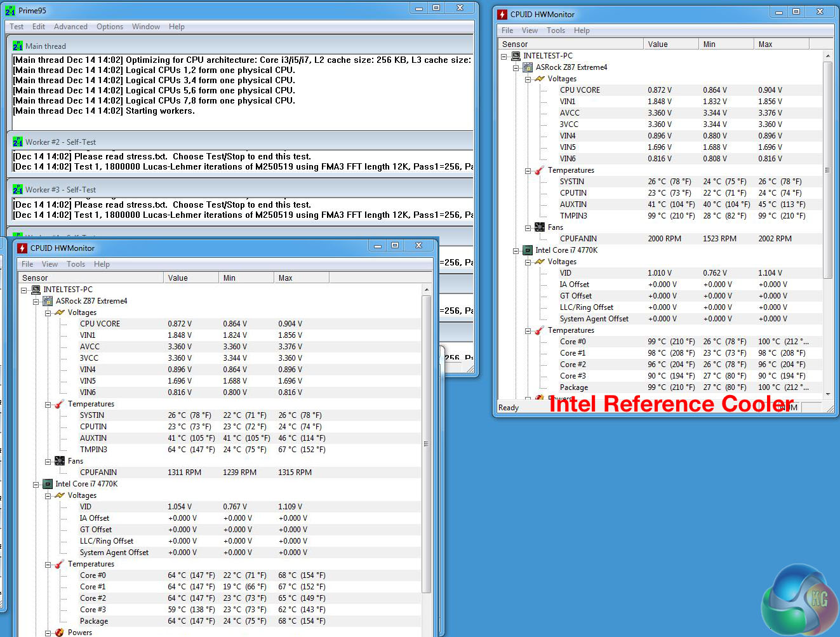Open the Tools menu in right HWMonitor
This screenshot has width=840, height=637.
click(556, 30)
